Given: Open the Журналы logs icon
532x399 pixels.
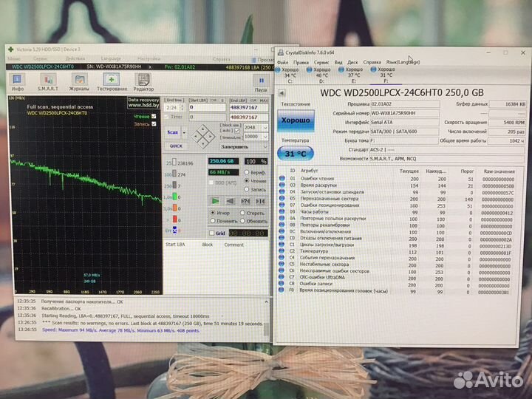Looking at the screenshot, I should click(x=78, y=81).
